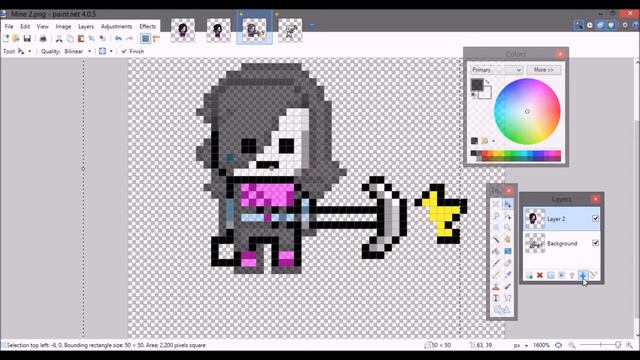The height and width of the screenshot is (360, 640).
Task: Open the View menu
Action: (42, 27)
